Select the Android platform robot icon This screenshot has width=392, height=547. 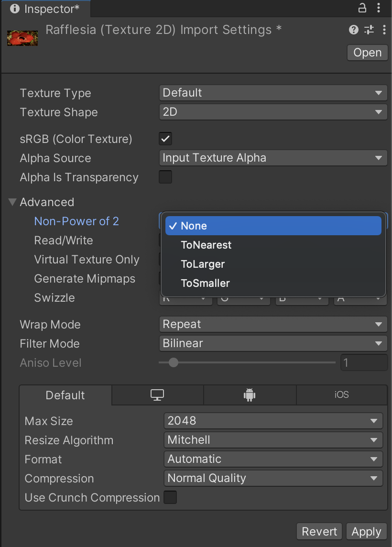coord(250,394)
